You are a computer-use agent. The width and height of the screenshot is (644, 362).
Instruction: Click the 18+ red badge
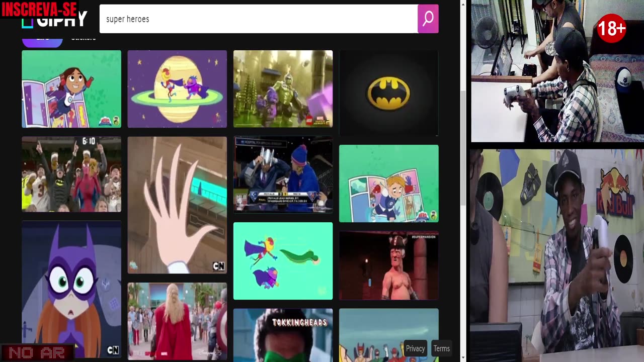tap(611, 29)
